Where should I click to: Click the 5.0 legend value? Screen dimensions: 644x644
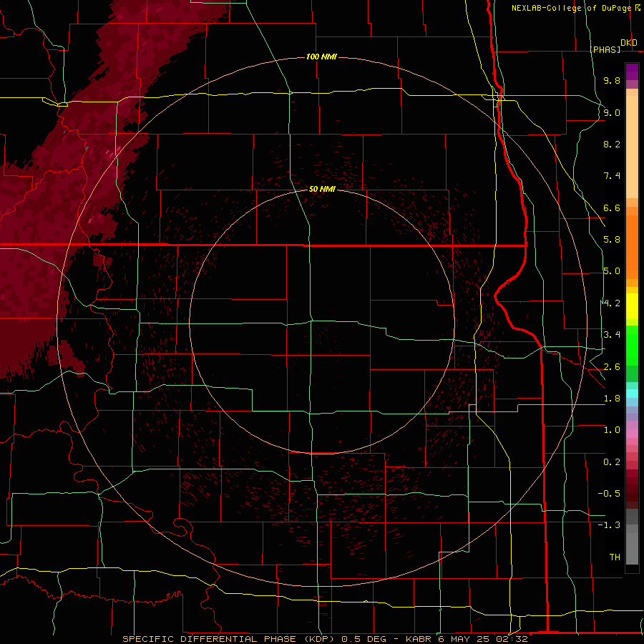[612, 271]
